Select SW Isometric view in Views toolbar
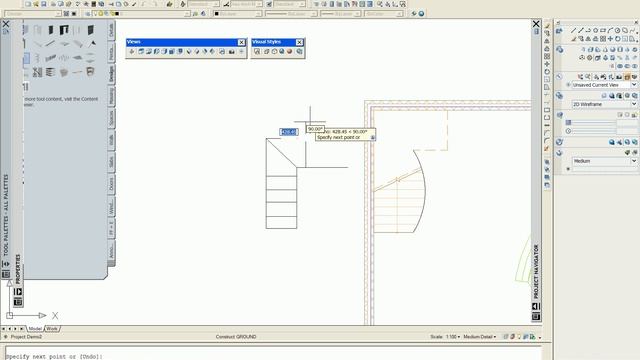 [189, 52]
